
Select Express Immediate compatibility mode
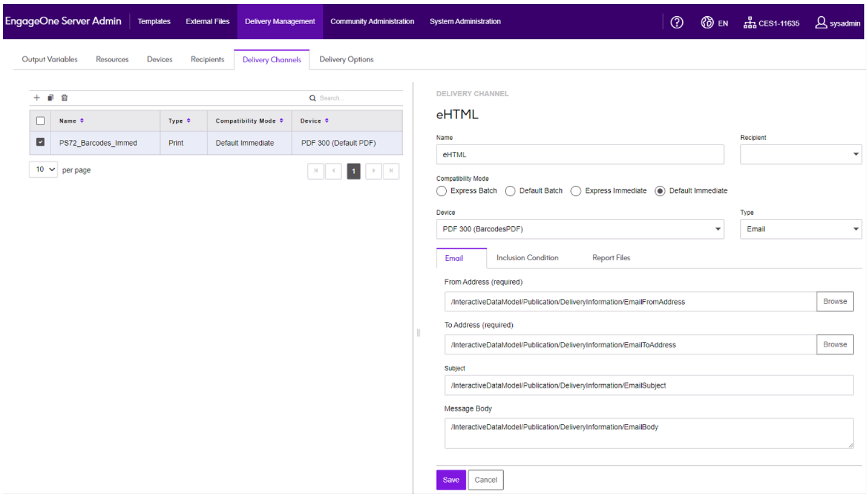pyautogui.click(x=576, y=191)
